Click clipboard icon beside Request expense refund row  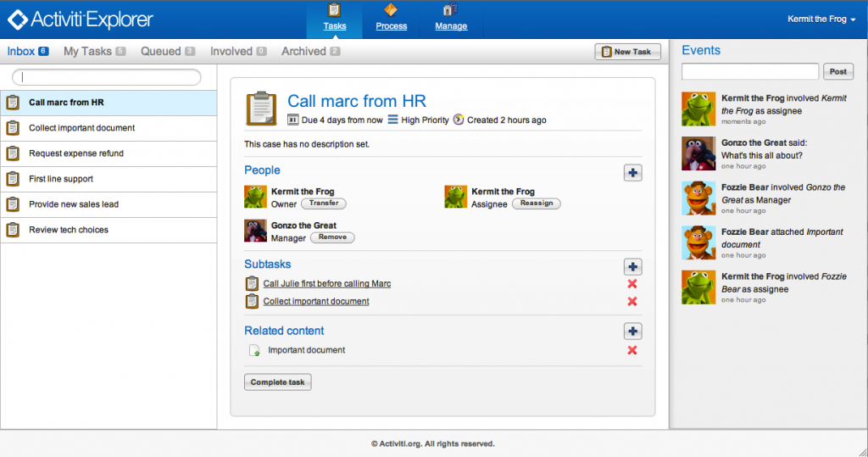13,153
